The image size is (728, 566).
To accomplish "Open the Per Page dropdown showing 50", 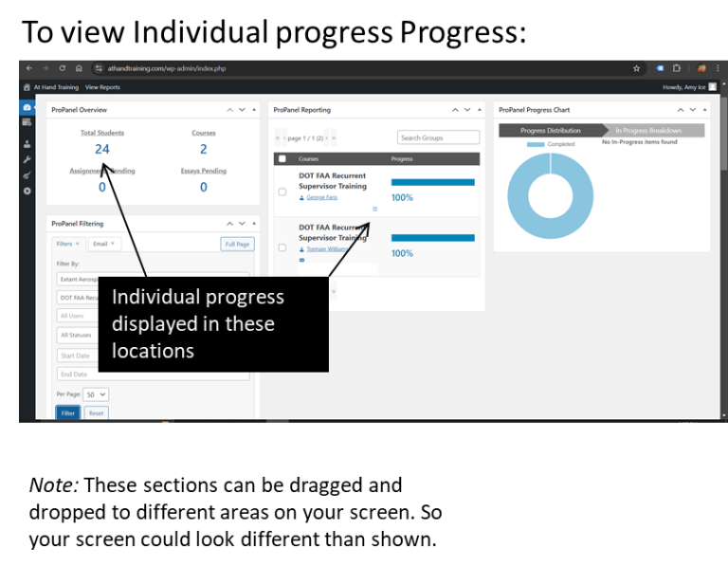I will 97,394.
